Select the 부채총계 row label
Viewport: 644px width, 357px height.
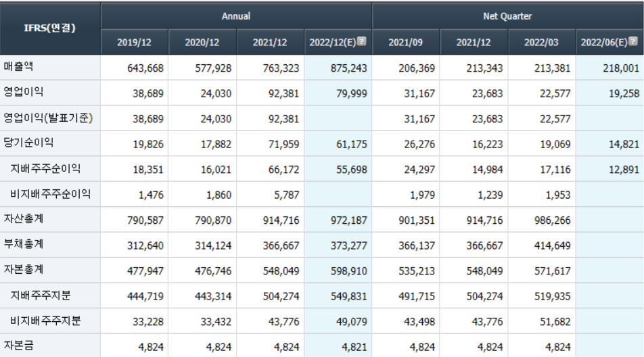(24, 244)
